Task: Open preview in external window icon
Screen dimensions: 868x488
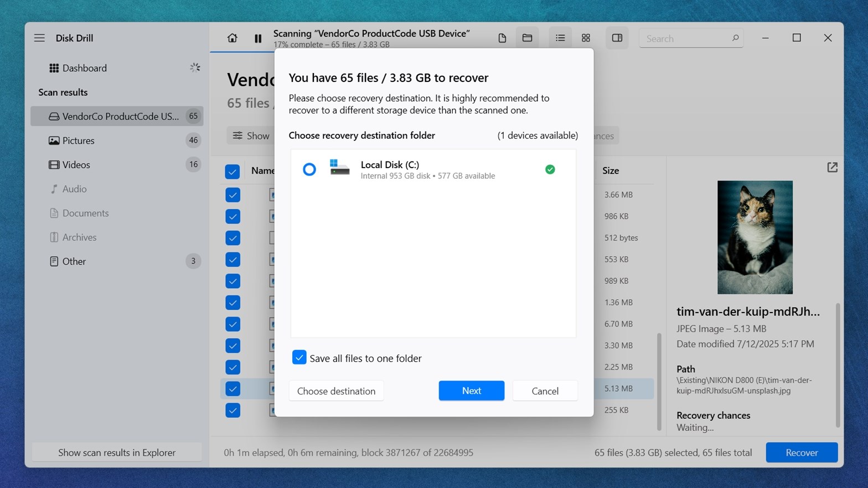Action: [832, 167]
